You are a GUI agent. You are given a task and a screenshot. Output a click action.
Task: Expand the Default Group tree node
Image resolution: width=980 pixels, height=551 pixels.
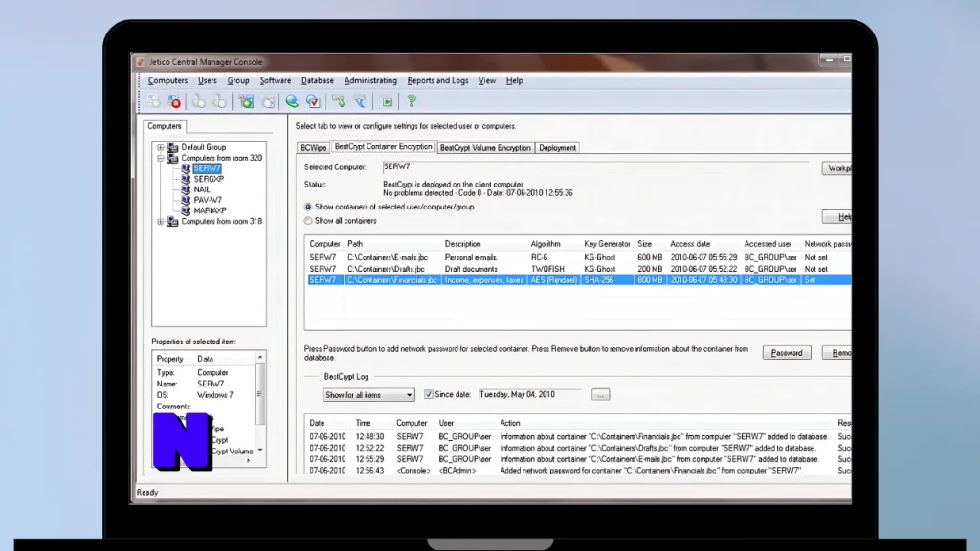(x=161, y=147)
